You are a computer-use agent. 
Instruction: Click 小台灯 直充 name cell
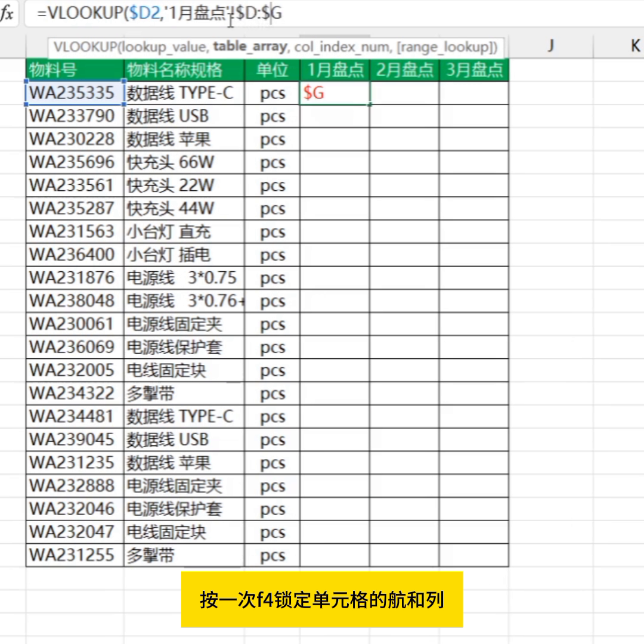pyautogui.click(x=184, y=231)
